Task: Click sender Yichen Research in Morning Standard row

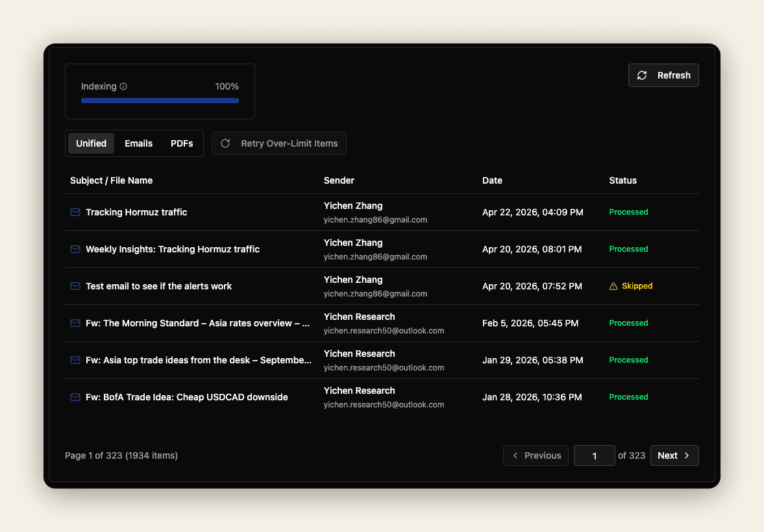Action: pyautogui.click(x=359, y=317)
